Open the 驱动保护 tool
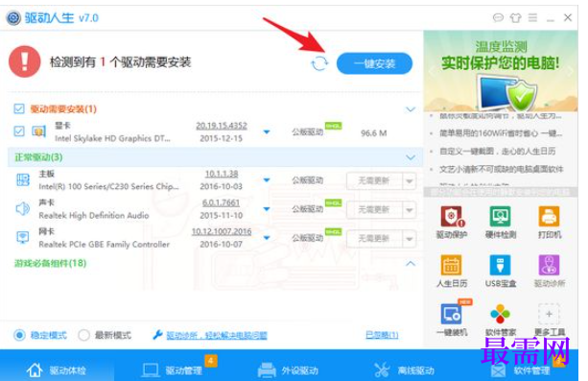Image resolution: width=588 pixels, height=381 pixels. click(x=452, y=223)
